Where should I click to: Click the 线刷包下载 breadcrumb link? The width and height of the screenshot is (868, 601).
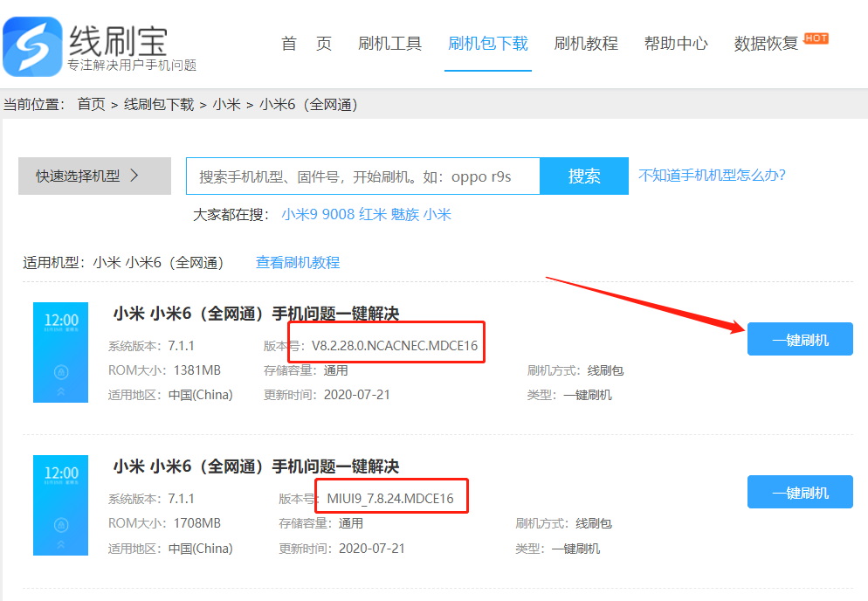point(159,104)
